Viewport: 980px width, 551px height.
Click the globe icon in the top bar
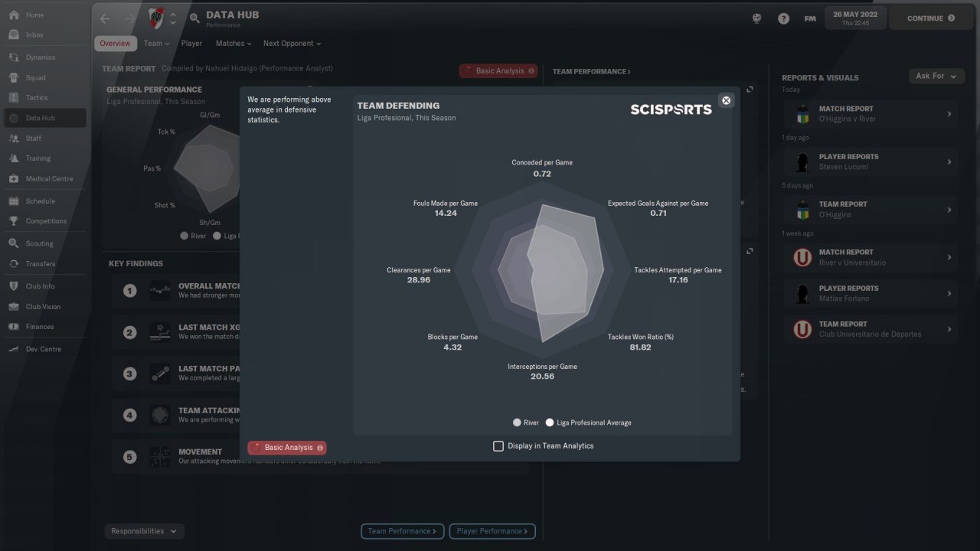757,18
